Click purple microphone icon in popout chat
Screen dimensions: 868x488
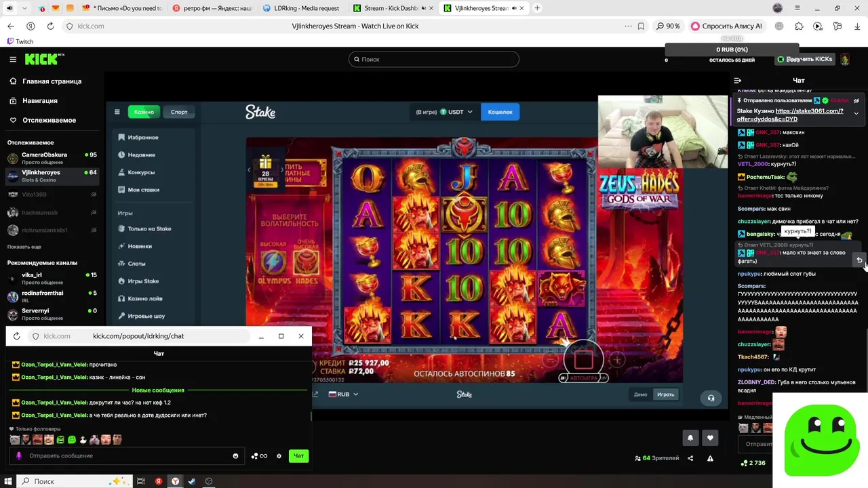[x=18, y=456]
